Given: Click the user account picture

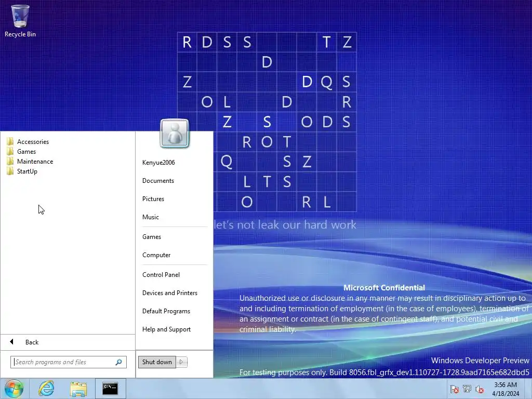Looking at the screenshot, I should (x=175, y=133).
